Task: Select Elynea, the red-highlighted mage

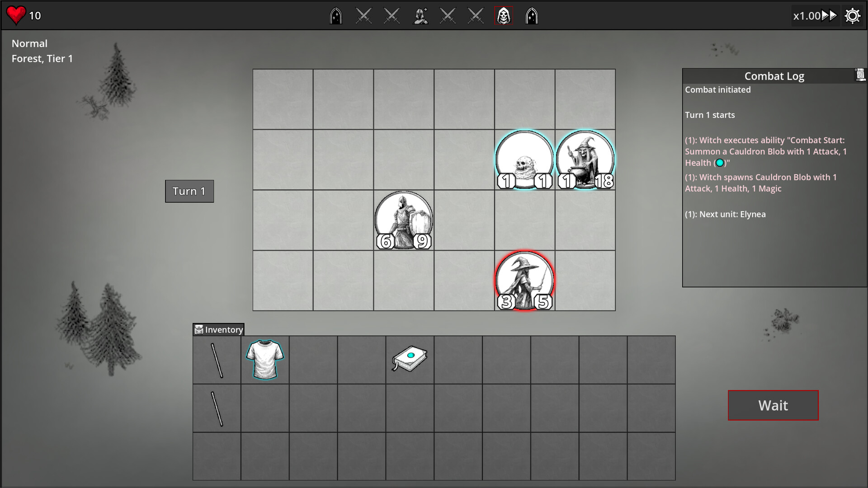Action: 524,280
